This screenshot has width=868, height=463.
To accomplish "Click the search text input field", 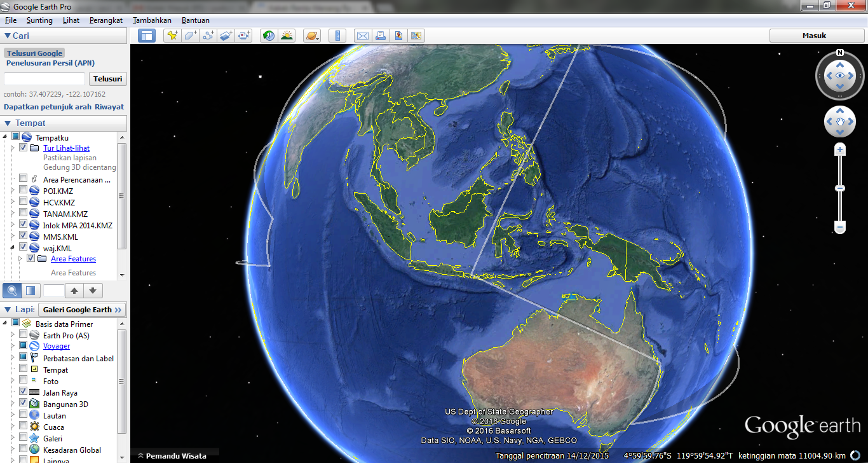I will click(44, 79).
